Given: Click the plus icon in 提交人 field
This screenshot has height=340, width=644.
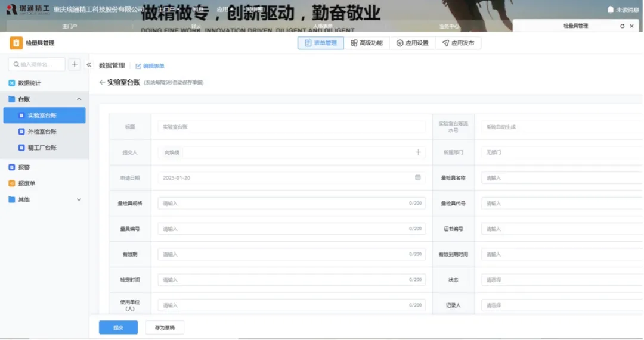Looking at the screenshot, I should tap(418, 152).
